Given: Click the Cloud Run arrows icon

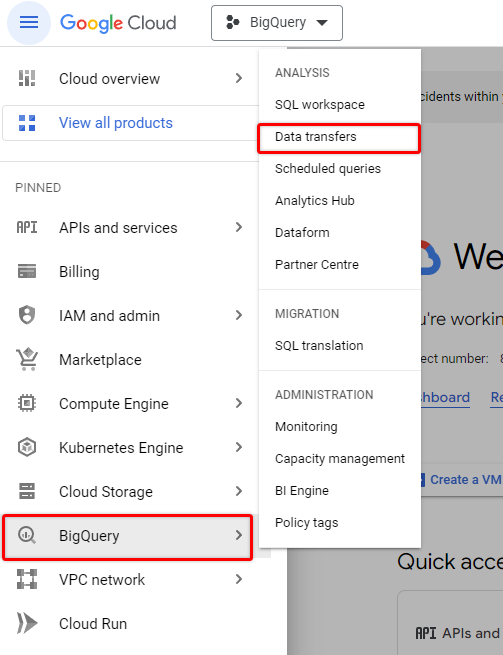Looking at the screenshot, I should tap(27, 623).
